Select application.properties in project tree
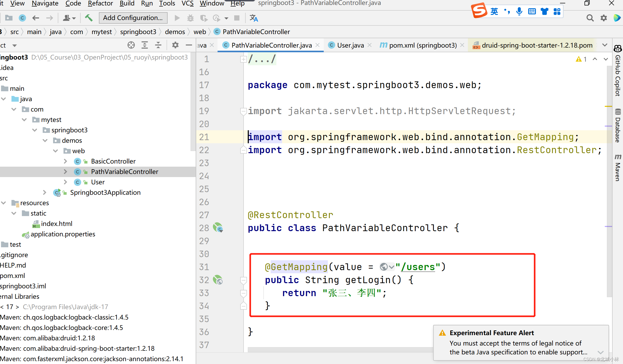Image resolution: width=623 pixels, height=364 pixels. pyautogui.click(x=63, y=234)
